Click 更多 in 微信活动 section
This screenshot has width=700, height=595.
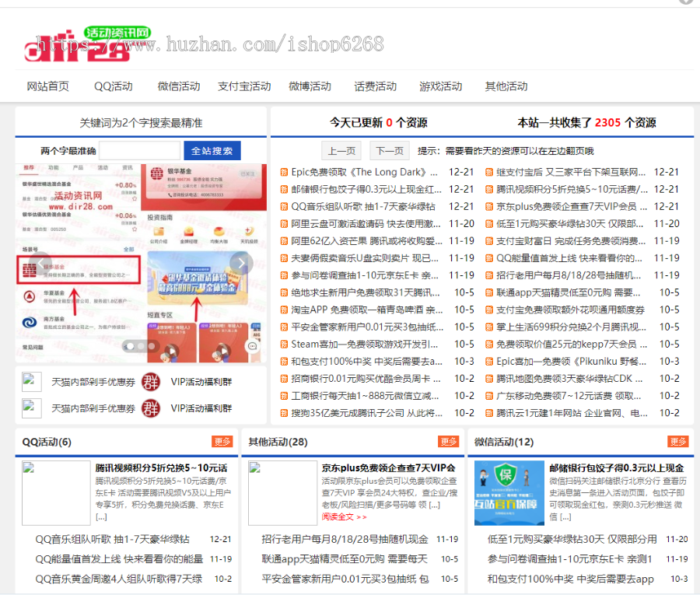(x=677, y=442)
